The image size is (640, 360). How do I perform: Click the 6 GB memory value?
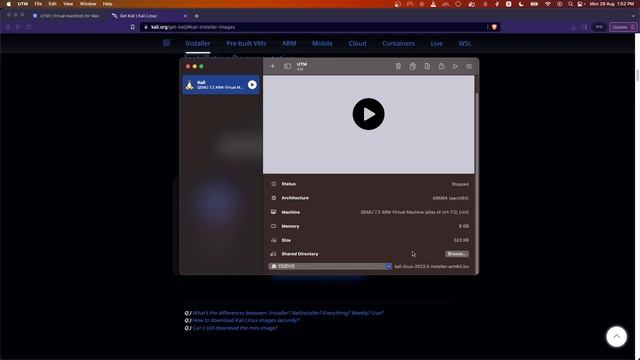[464, 226]
